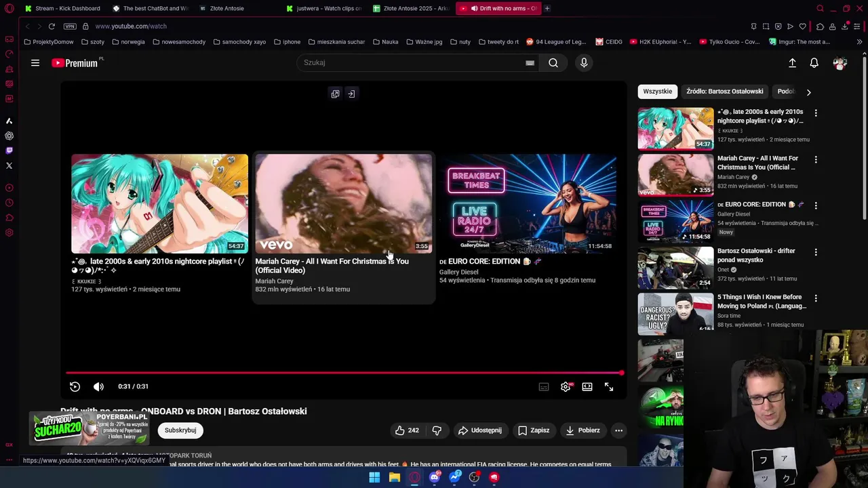Open ProjektyDomow bookmark folder
The width and height of the screenshot is (868, 488).
49,42
